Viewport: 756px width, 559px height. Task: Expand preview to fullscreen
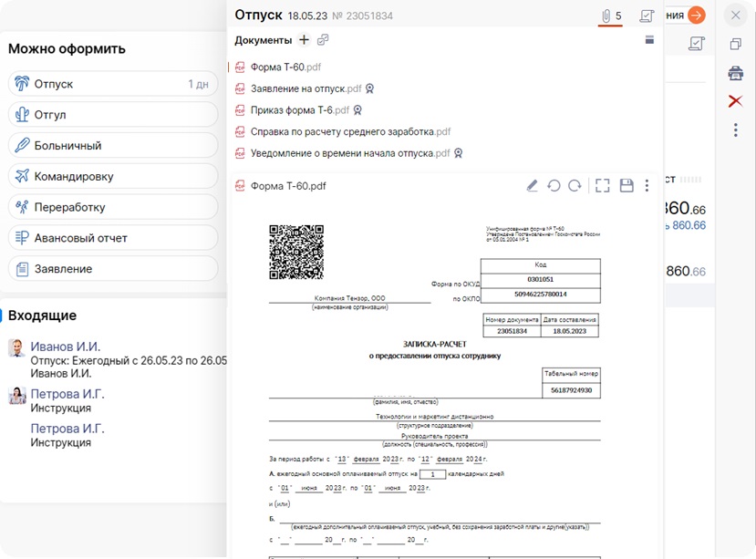click(x=602, y=186)
